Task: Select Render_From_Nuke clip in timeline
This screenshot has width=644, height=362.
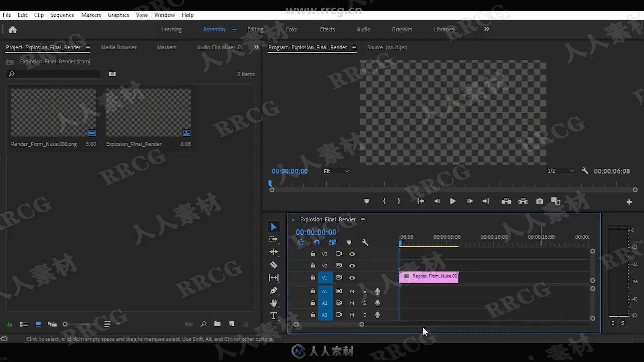Action: pos(429,277)
